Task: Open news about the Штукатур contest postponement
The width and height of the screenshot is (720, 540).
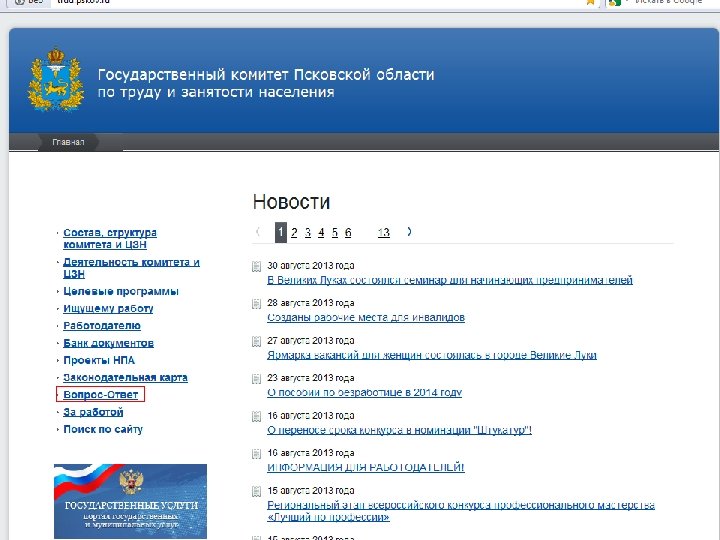Action: tap(399, 430)
